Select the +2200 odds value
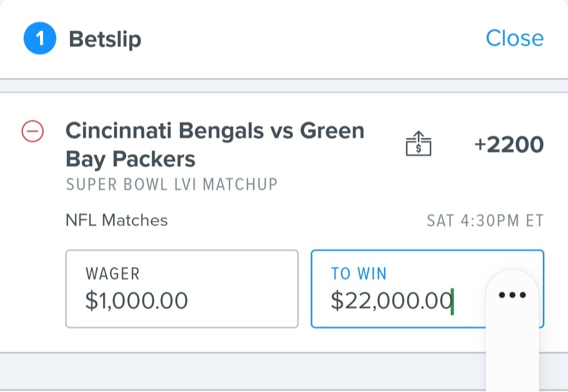This screenshot has height=392, width=568. click(x=509, y=145)
